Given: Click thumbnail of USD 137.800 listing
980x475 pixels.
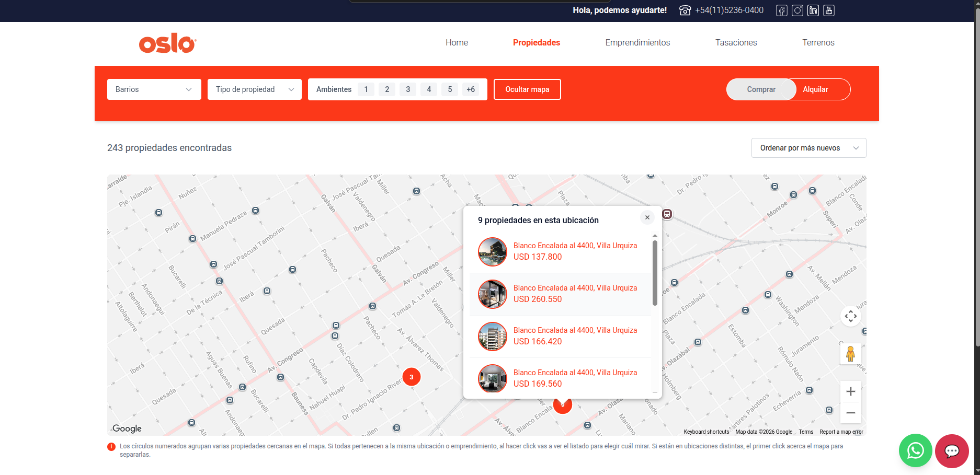Looking at the screenshot, I should pyautogui.click(x=493, y=252).
